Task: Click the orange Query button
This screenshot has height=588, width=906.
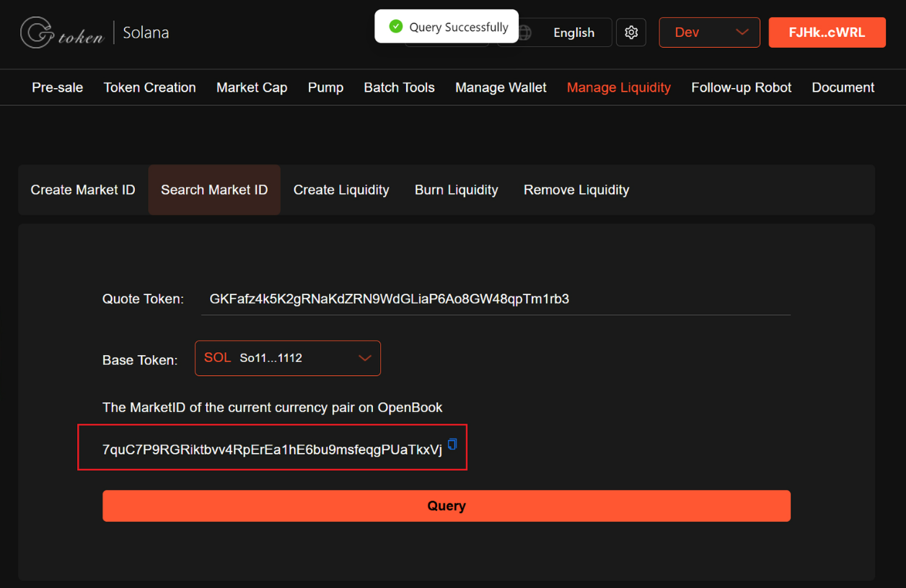Action: tap(447, 506)
